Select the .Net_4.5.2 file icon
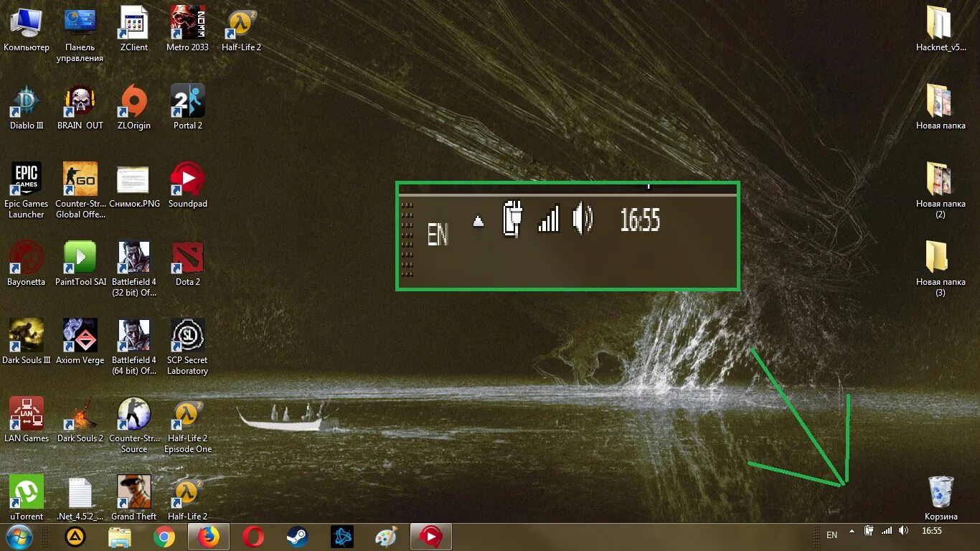Viewport: 980px width, 551px height. 80,497
